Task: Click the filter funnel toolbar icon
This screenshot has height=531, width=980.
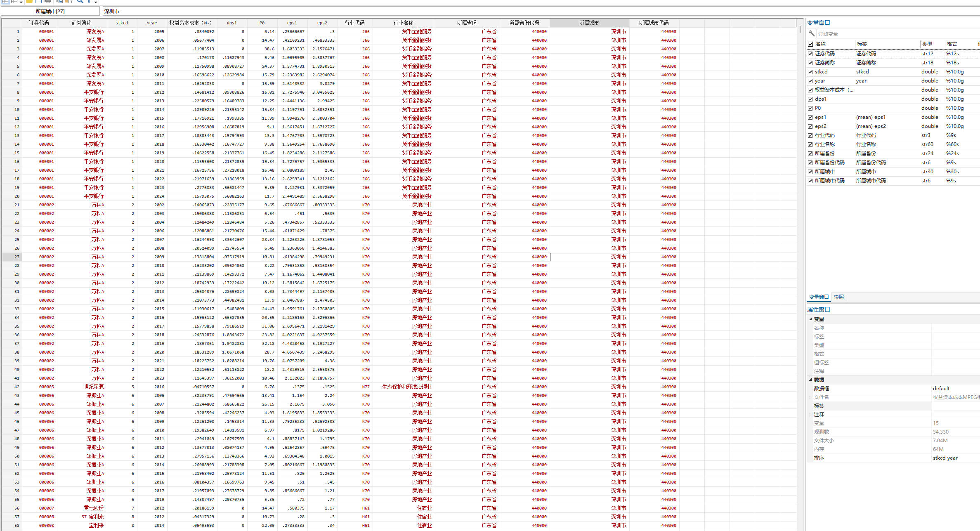Action: (89, 1)
